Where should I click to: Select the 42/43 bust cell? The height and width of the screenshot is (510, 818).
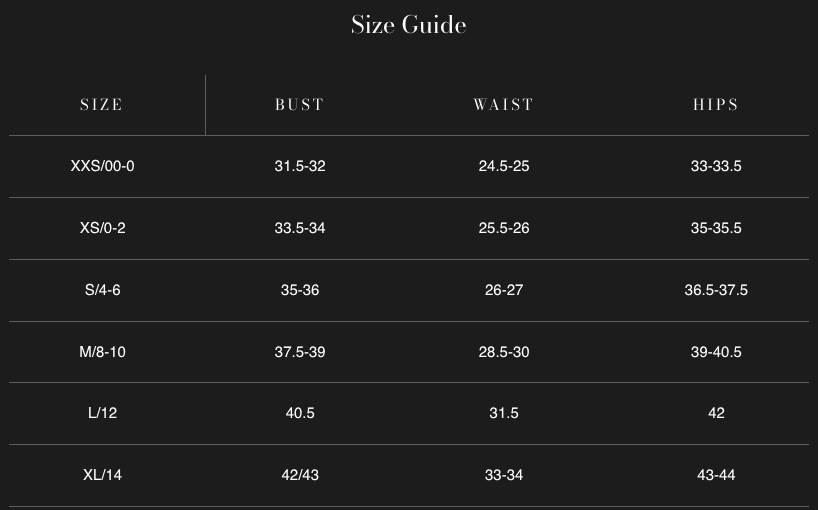[300, 475]
